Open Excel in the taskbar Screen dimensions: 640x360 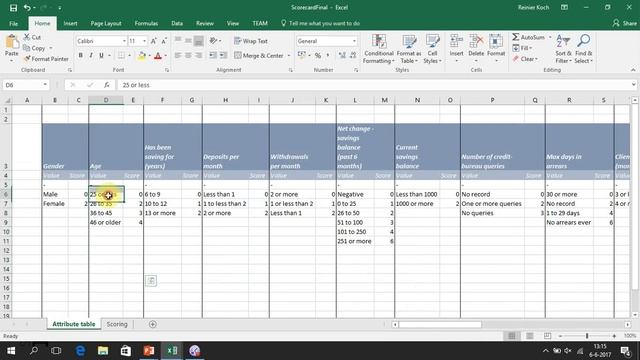172,351
